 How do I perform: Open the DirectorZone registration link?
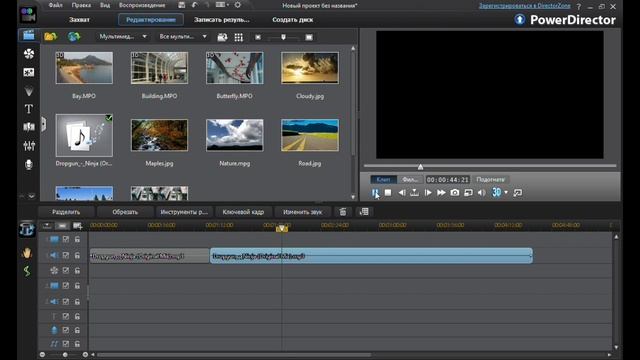click(524, 6)
